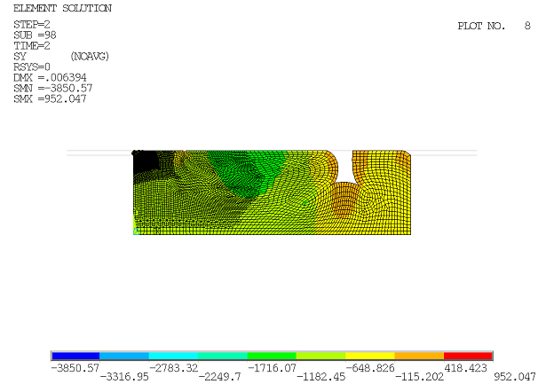The width and height of the screenshot is (546, 392).
Task: Click the dark blue legend color band
Action: tap(76, 356)
